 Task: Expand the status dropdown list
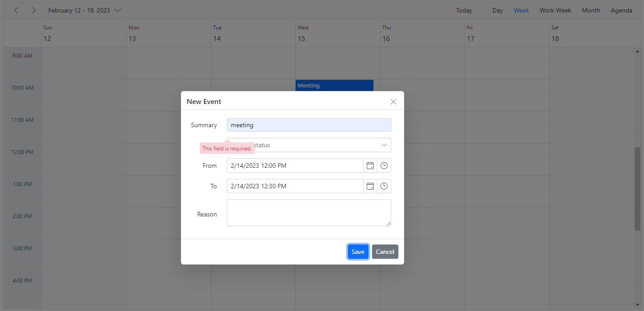coord(384,145)
